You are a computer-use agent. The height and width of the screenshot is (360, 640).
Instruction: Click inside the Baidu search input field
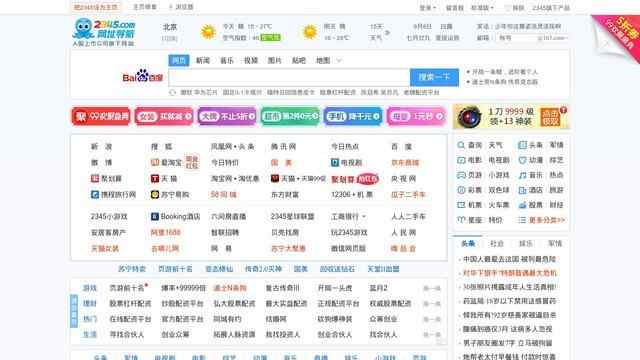pyautogui.click(x=289, y=77)
